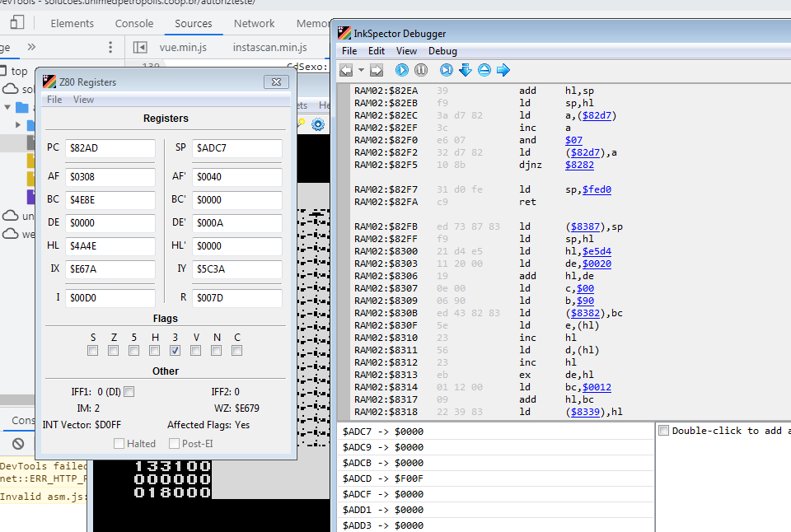Open the three-dot menu in DevTools

(110, 48)
